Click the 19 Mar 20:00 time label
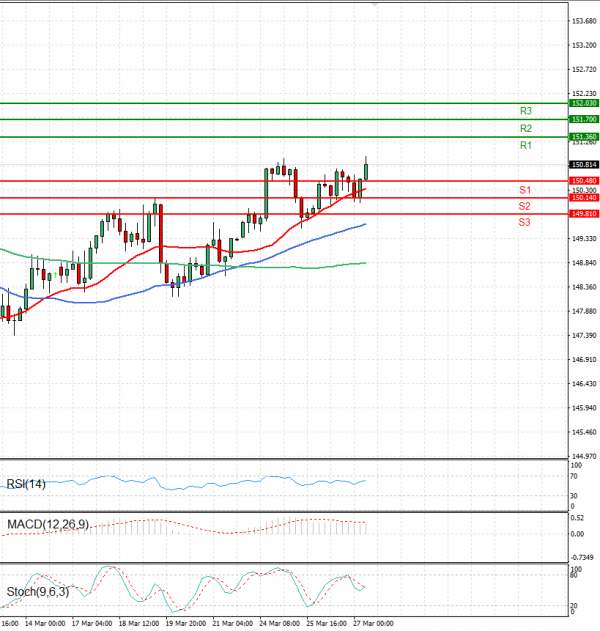The image size is (600, 631). coord(186,623)
